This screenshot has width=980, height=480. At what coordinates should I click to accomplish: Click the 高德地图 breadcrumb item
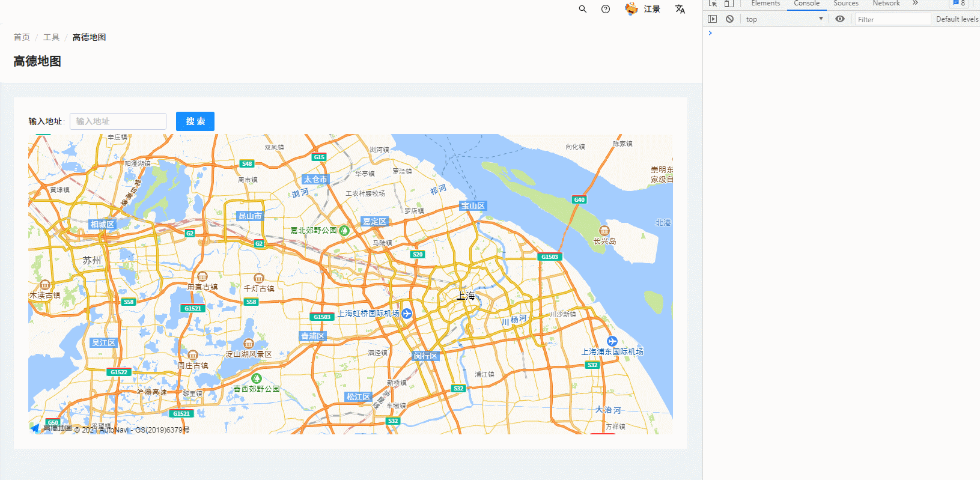pyautogui.click(x=89, y=37)
